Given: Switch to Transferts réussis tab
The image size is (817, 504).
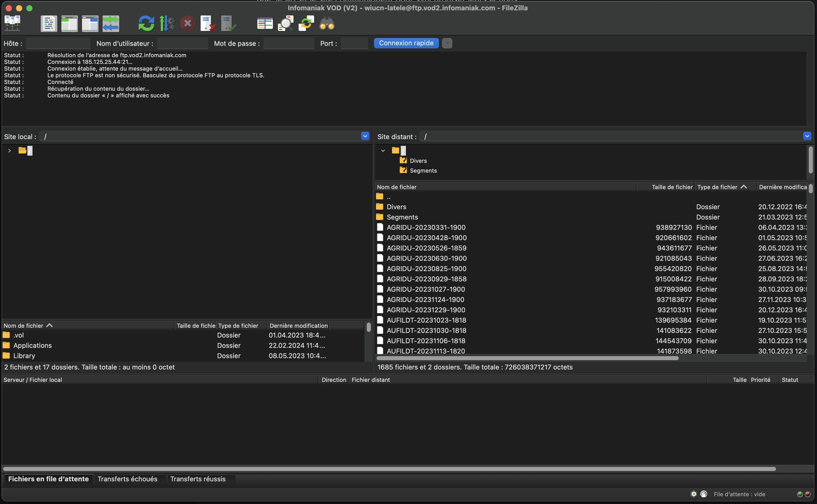Looking at the screenshot, I should point(198,479).
